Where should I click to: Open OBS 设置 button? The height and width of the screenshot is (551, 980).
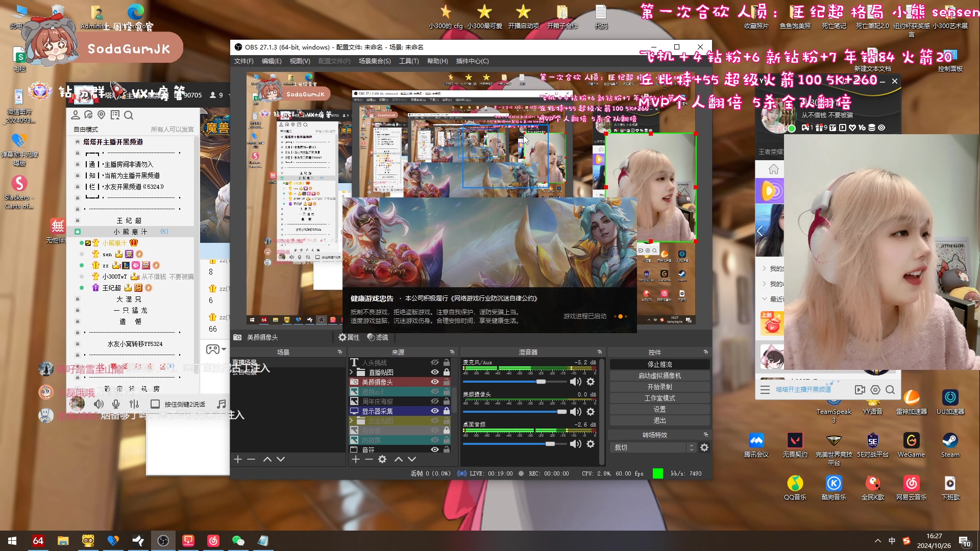pos(659,409)
